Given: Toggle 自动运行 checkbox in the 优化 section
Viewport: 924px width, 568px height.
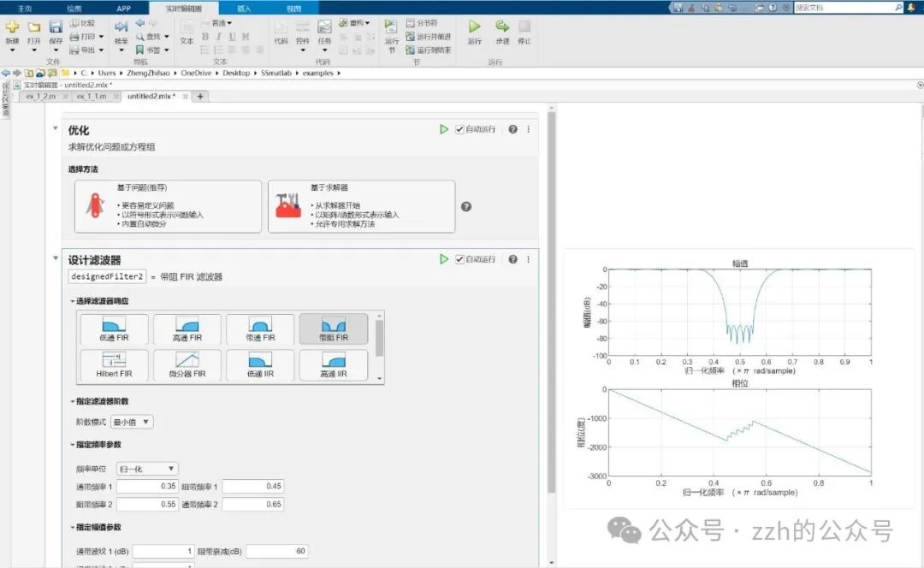Looking at the screenshot, I should 460,129.
